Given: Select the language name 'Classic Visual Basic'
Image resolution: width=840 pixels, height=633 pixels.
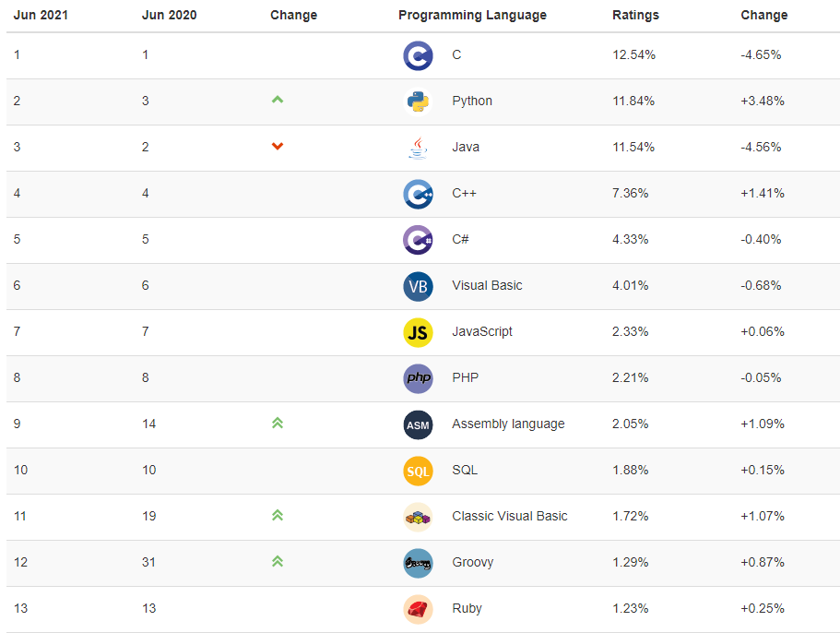Looking at the screenshot, I should point(510,516).
